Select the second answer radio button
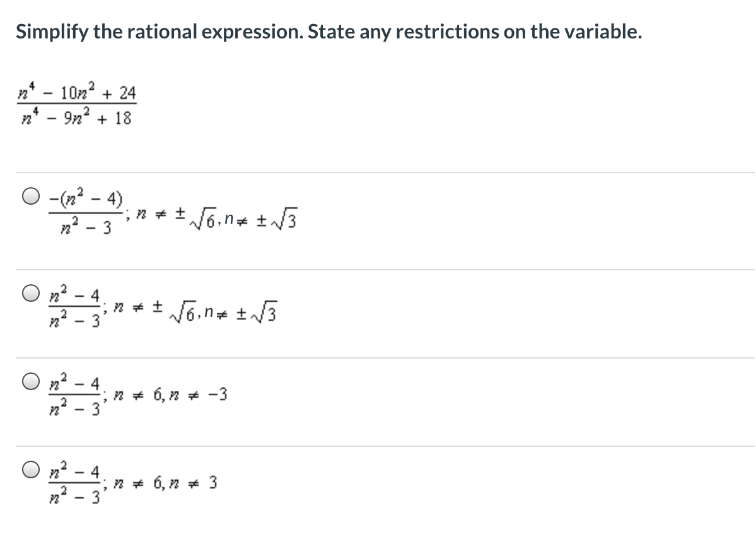 30,291
